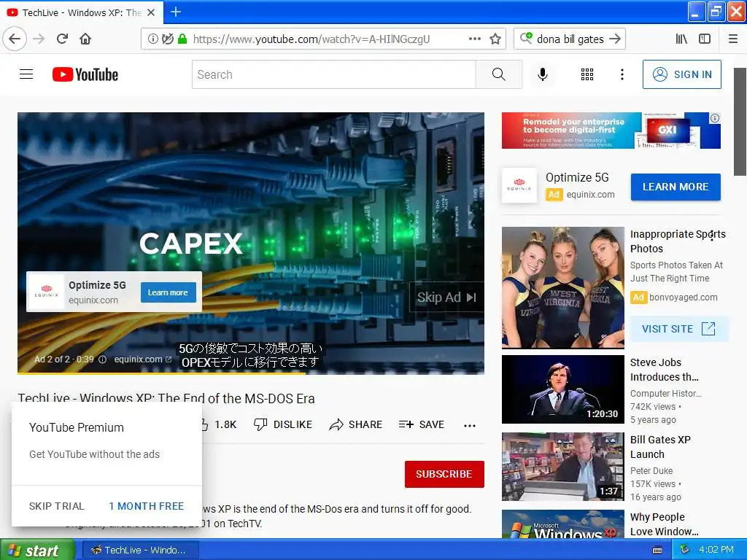The height and width of the screenshot is (560, 747).
Task: Search with voice microphone icon
Action: click(542, 74)
